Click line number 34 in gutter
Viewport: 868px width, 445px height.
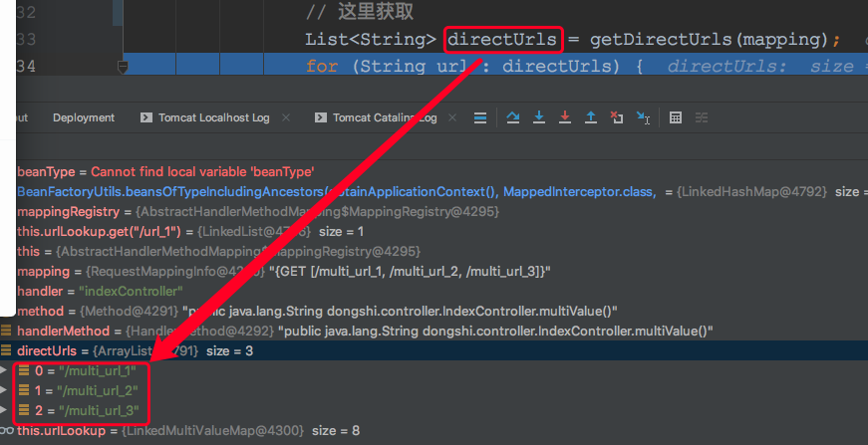26,67
